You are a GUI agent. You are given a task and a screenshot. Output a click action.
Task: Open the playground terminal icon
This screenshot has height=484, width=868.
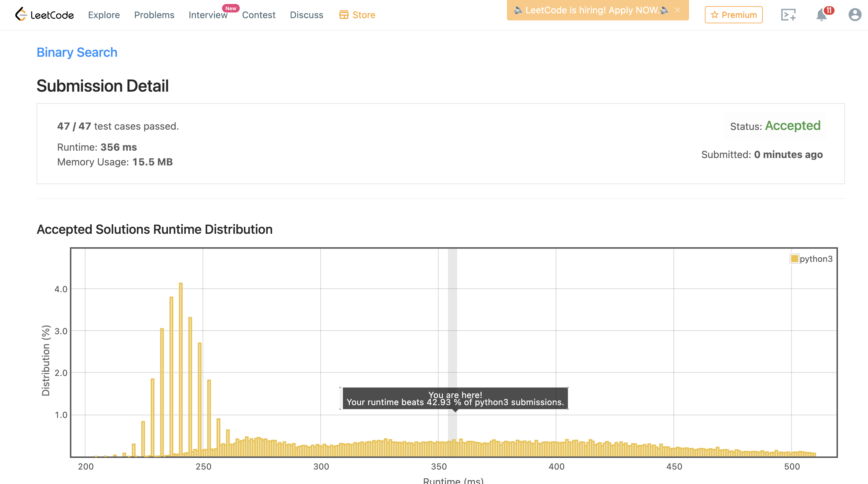pos(788,15)
